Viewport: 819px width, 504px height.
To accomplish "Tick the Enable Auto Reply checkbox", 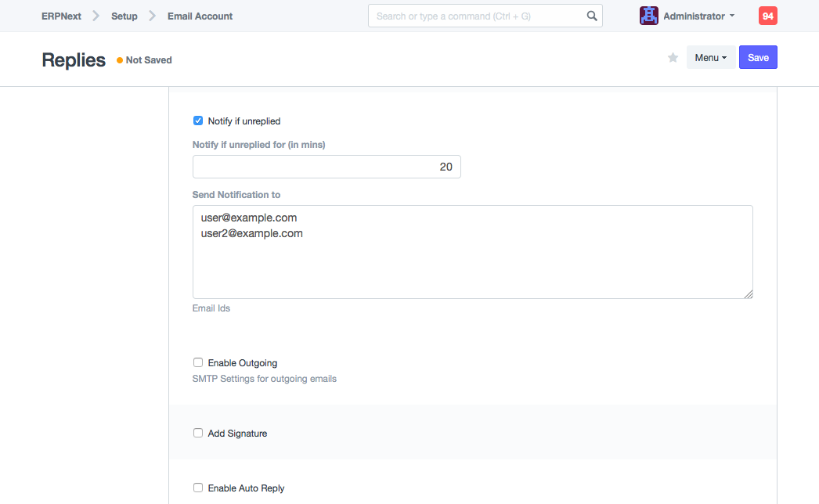I will coord(198,488).
